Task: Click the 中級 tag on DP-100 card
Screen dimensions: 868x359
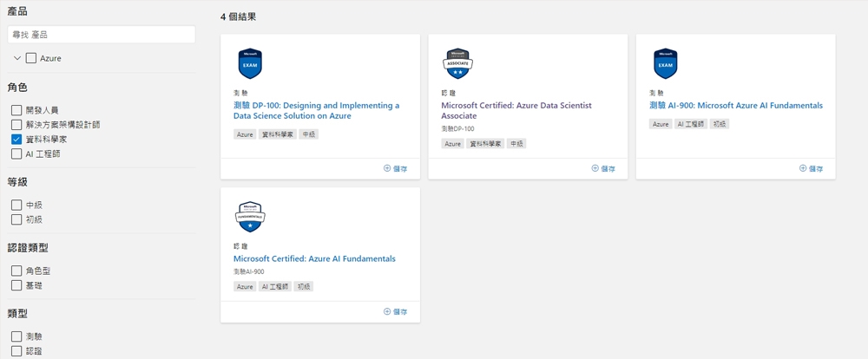Action: 308,134
